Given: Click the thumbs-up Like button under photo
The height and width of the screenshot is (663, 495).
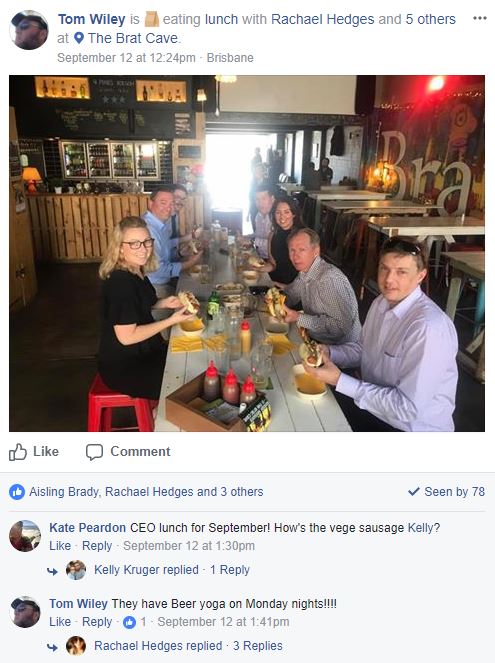Looking at the screenshot, I should (x=34, y=452).
